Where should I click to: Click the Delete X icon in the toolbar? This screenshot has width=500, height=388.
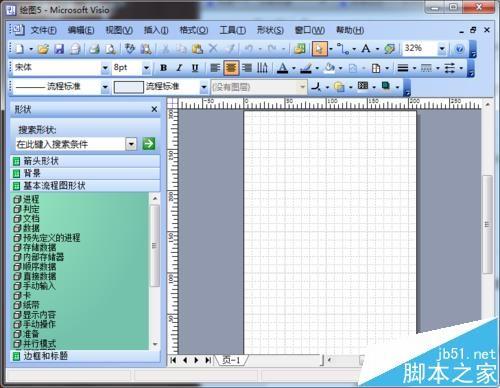point(213,49)
